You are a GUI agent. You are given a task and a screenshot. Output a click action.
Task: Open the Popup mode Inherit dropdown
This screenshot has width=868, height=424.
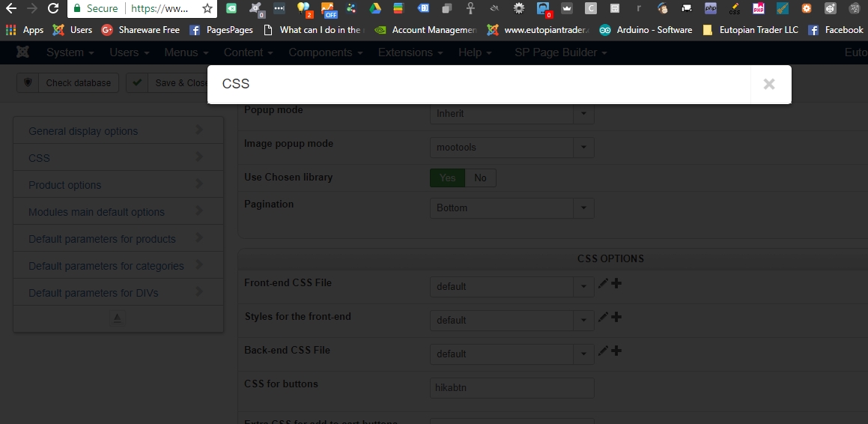[512, 114]
